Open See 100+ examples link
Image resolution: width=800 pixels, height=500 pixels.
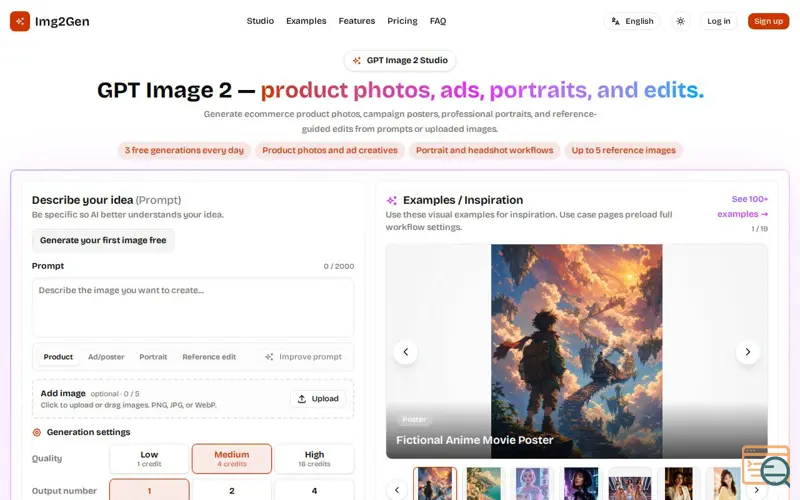tap(743, 206)
